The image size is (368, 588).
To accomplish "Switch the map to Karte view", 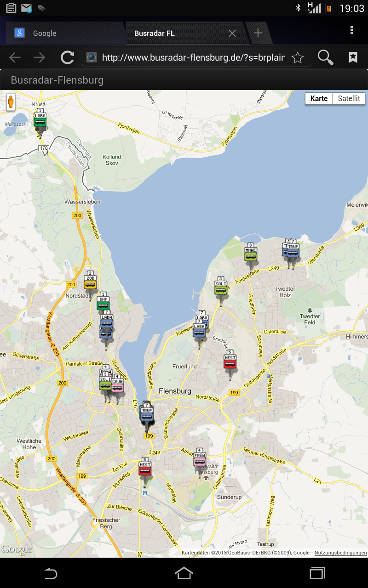I will coord(319,99).
